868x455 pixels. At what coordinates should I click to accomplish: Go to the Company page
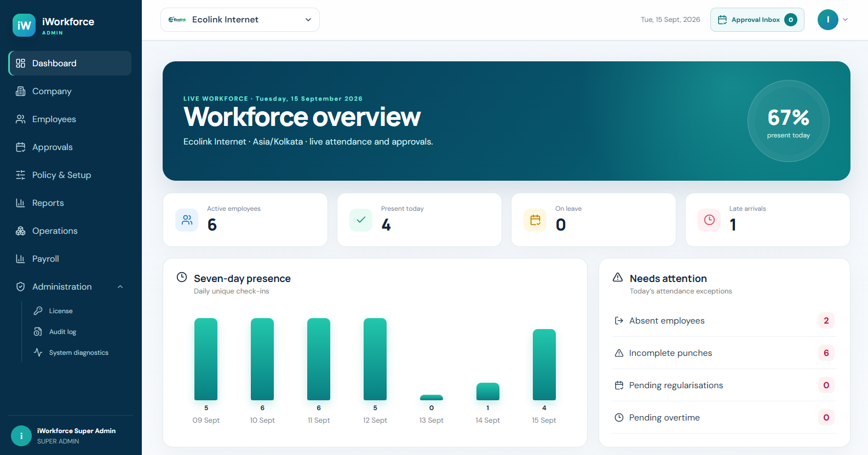tap(70, 91)
